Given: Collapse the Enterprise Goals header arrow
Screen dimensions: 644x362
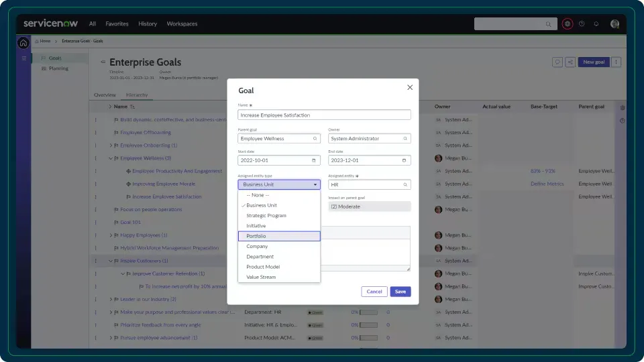Looking at the screenshot, I should pos(103,62).
